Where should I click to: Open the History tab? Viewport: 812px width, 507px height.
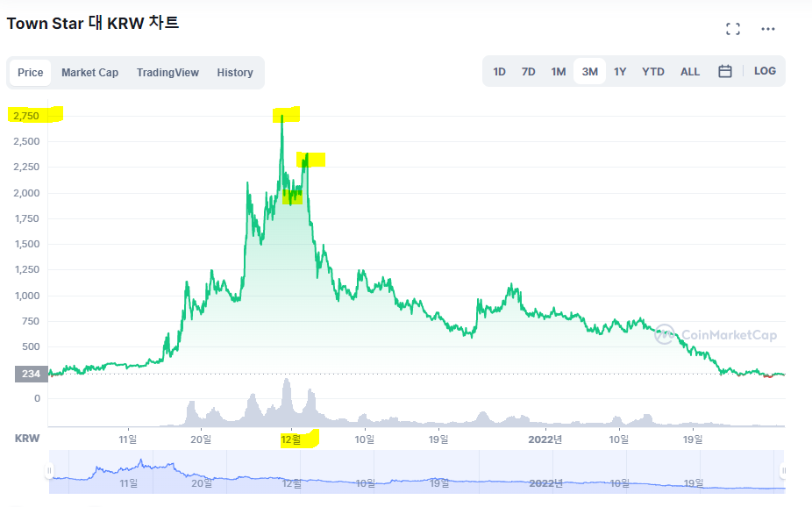[235, 73]
